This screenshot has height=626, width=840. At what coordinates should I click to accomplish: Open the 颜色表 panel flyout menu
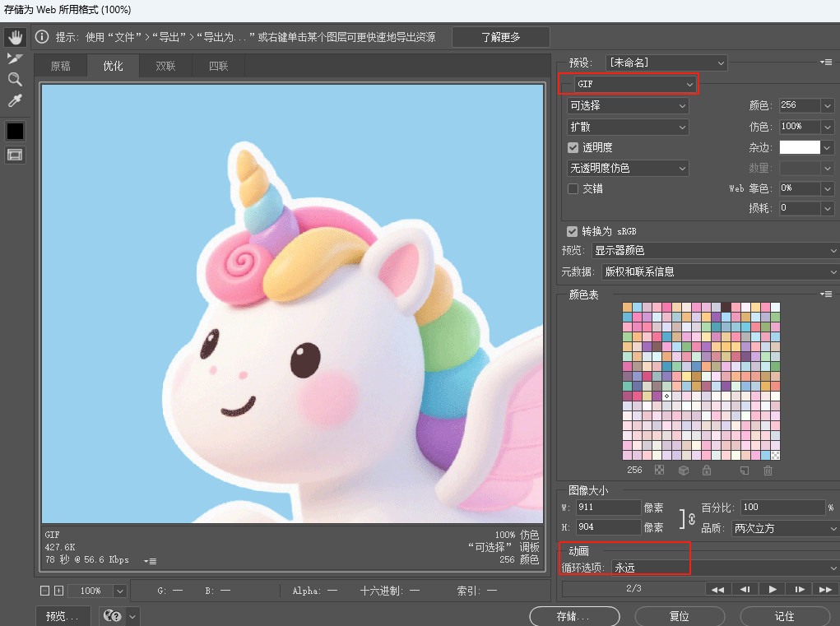826,294
